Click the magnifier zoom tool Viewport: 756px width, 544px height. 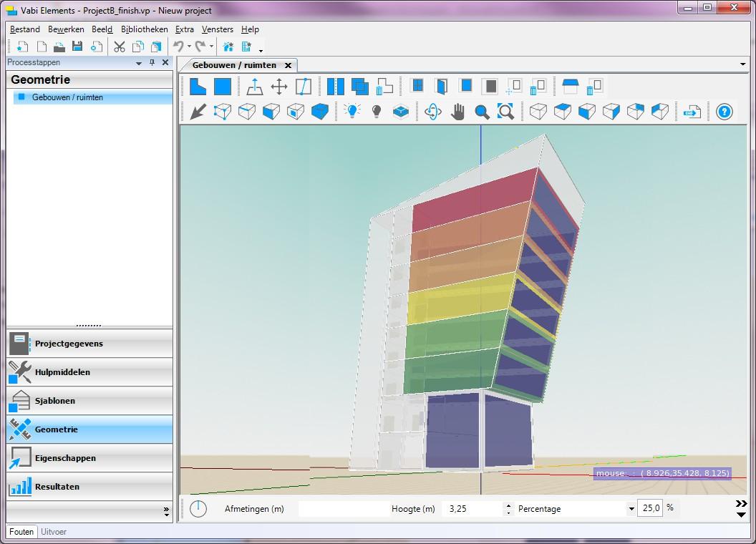pyautogui.click(x=482, y=112)
